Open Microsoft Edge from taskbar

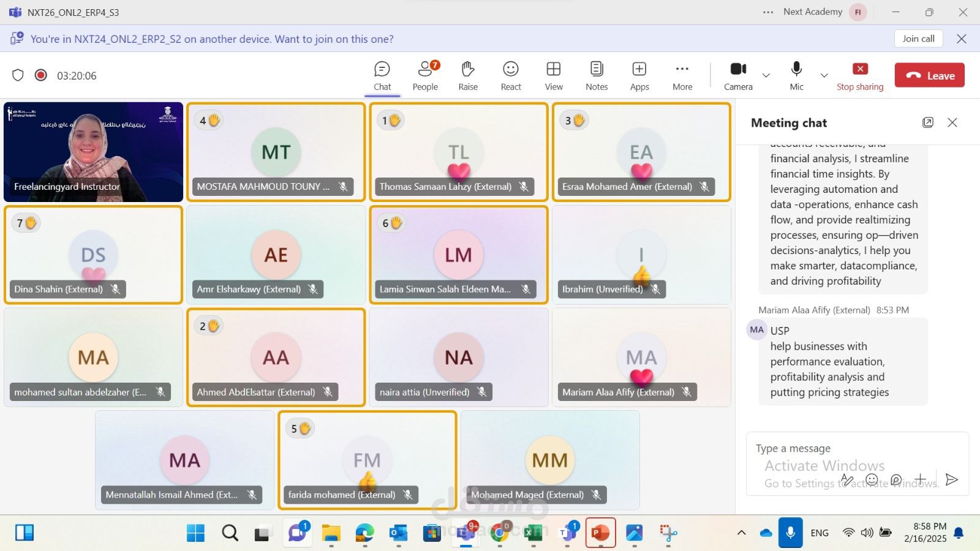click(364, 533)
